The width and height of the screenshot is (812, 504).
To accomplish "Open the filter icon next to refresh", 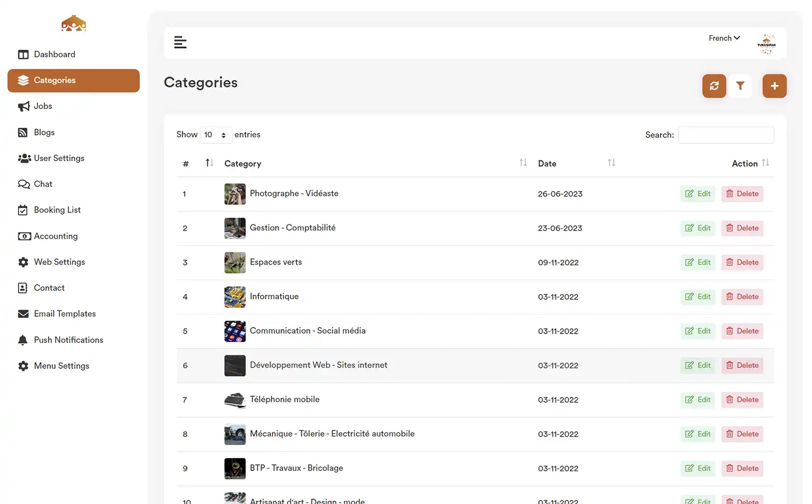I will click(x=740, y=86).
